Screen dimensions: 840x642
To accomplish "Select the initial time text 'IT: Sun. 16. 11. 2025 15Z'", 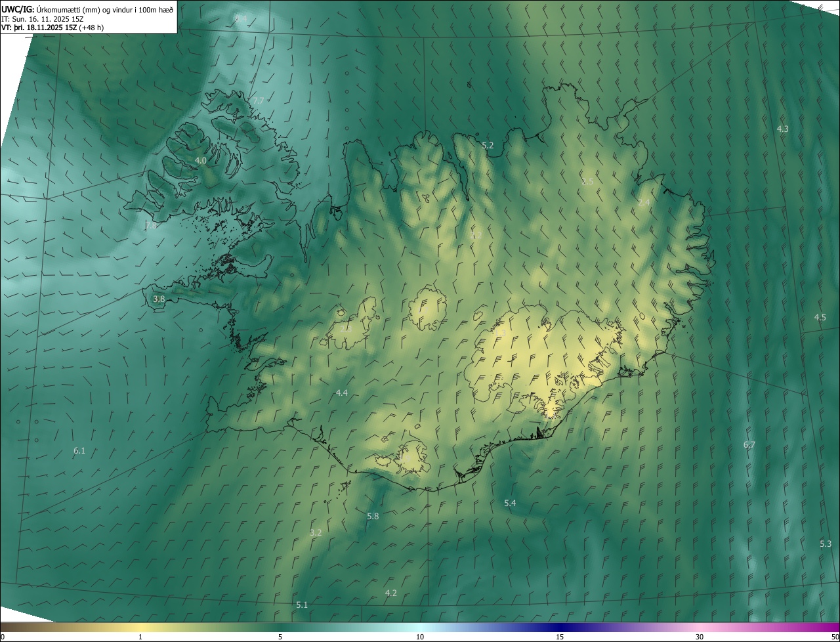I will pyautogui.click(x=42, y=19).
